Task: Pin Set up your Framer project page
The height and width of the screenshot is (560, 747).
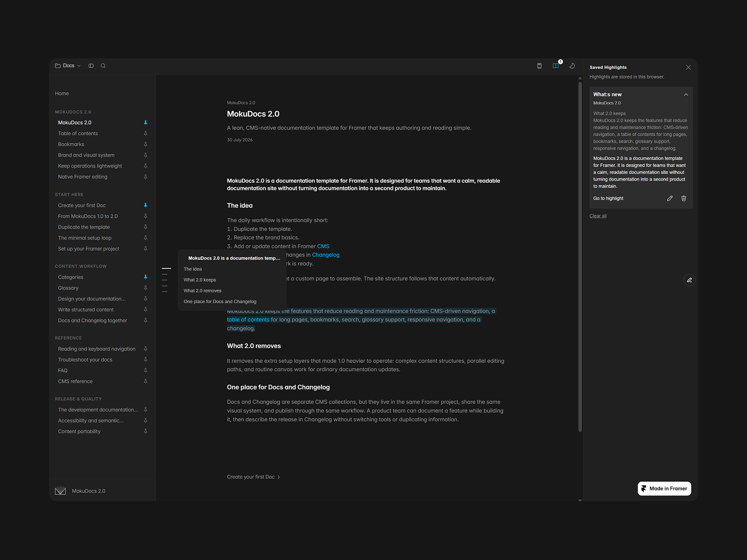Action: pos(145,249)
